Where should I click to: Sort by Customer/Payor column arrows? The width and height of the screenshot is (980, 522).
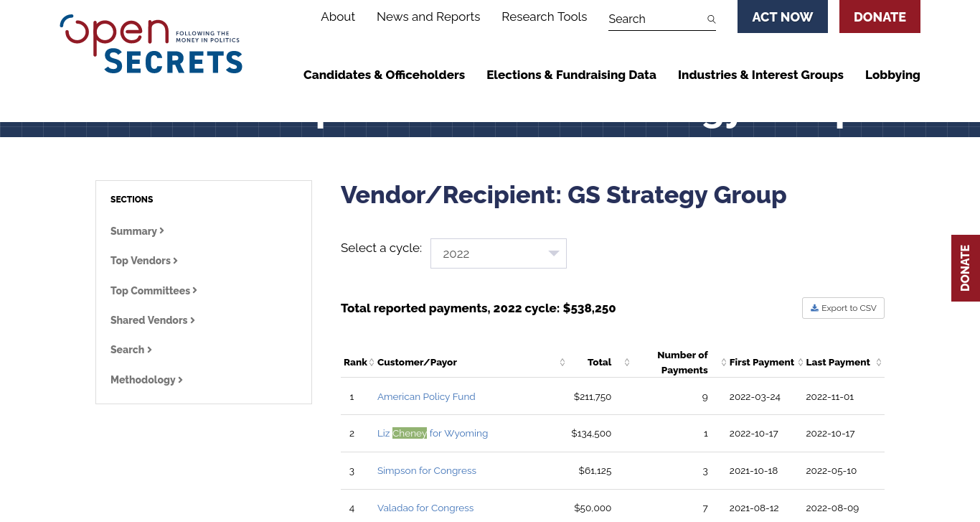click(x=562, y=363)
